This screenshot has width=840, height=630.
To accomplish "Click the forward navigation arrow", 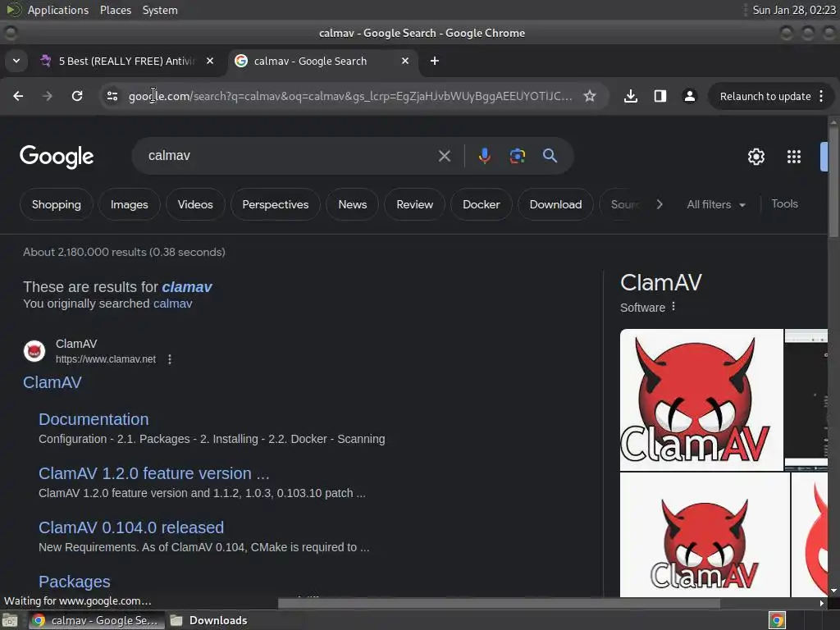I will (x=47, y=96).
